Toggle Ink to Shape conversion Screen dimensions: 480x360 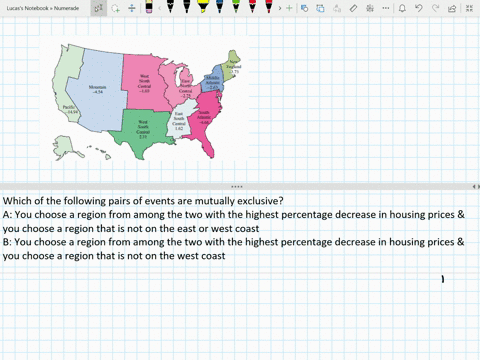click(320, 8)
